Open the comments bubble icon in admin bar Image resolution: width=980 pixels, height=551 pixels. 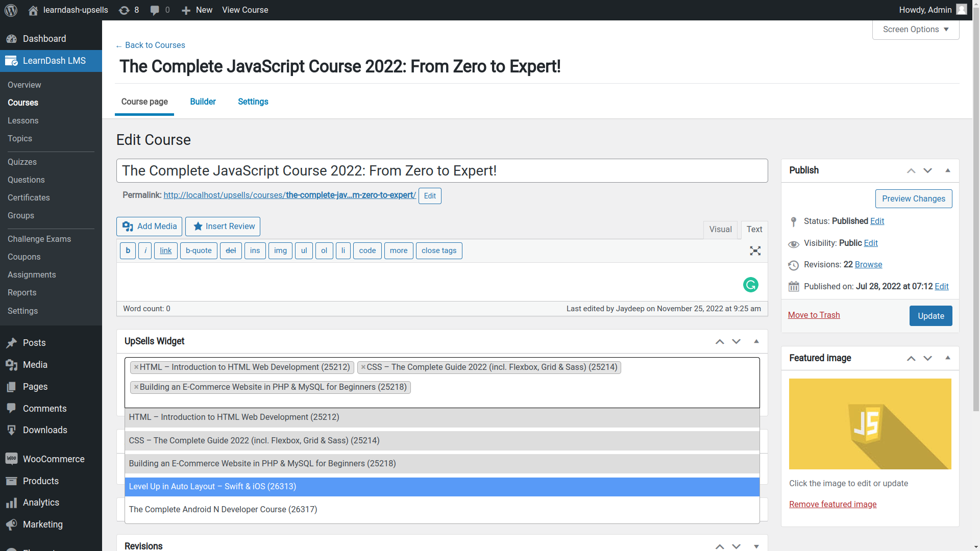point(155,10)
